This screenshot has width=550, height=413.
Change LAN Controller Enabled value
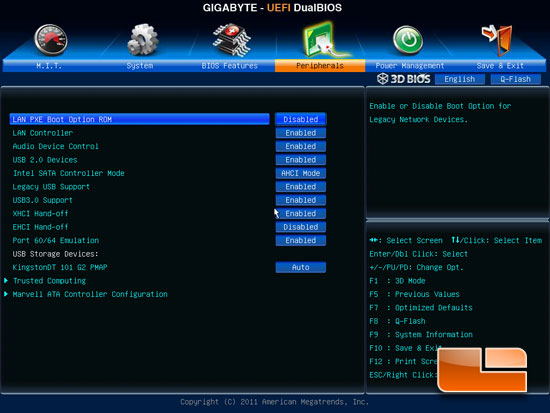[x=301, y=133]
